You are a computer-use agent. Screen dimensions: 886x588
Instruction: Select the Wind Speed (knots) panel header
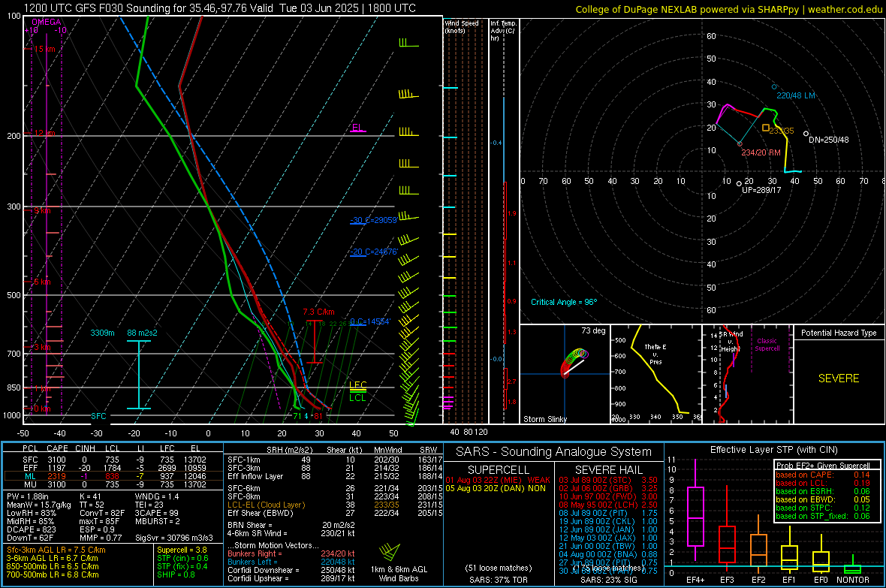462,26
